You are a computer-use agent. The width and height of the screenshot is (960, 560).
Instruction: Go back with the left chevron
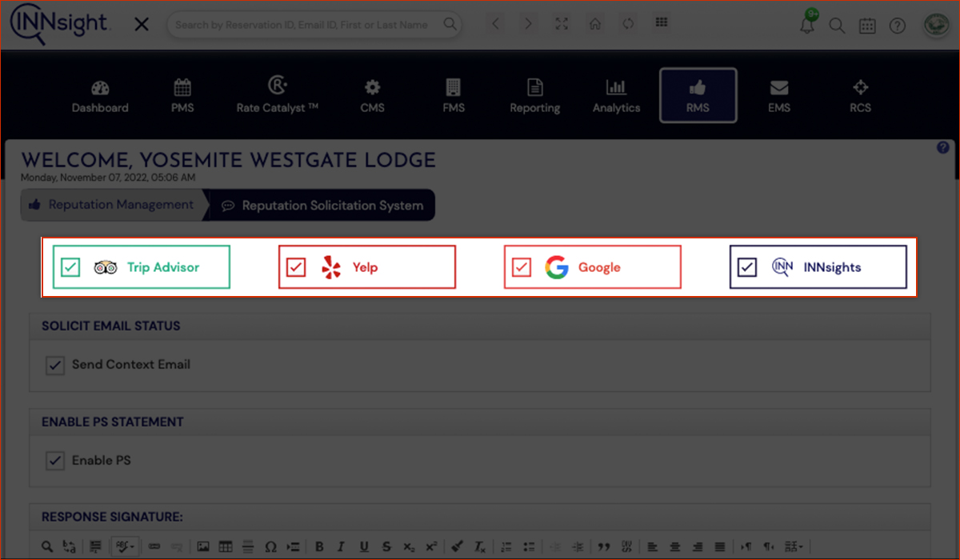496,24
